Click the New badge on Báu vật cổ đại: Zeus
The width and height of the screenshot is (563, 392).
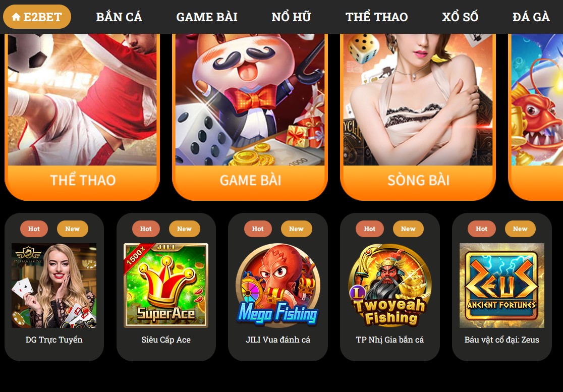(x=520, y=229)
